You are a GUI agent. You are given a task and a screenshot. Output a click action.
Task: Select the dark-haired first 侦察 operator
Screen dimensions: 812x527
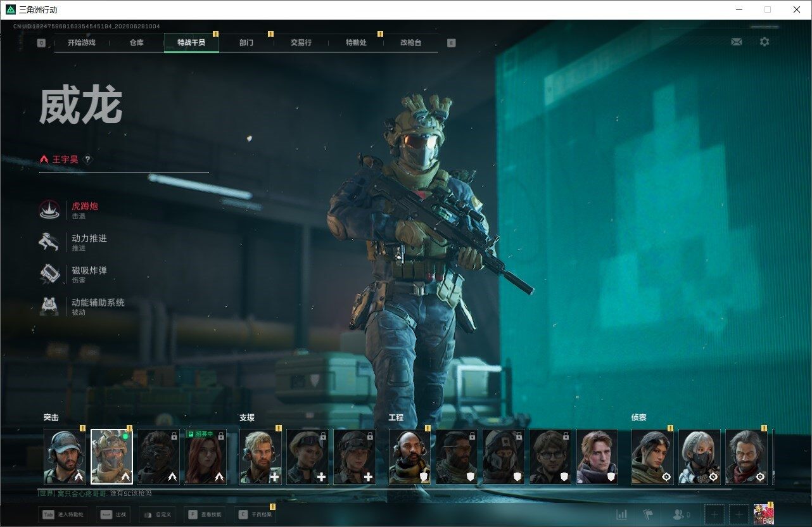click(652, 457)
